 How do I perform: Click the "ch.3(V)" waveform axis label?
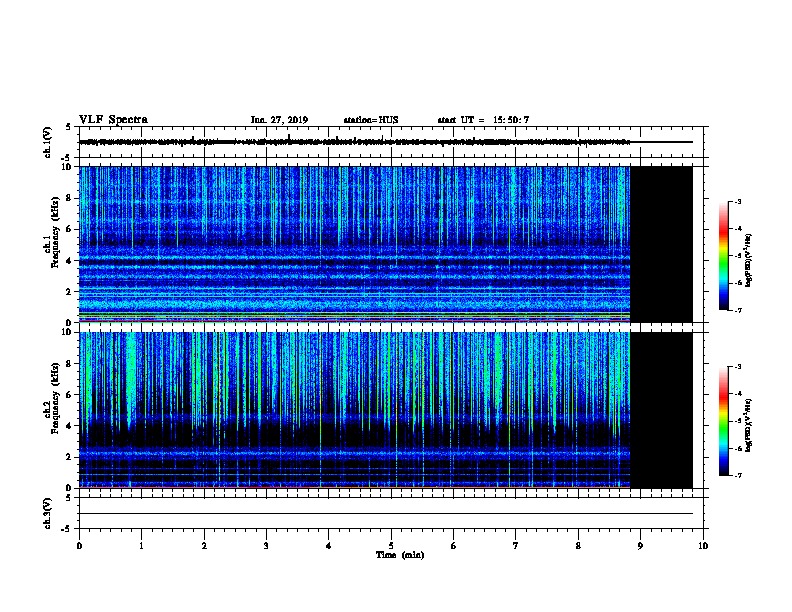[48, 513]
